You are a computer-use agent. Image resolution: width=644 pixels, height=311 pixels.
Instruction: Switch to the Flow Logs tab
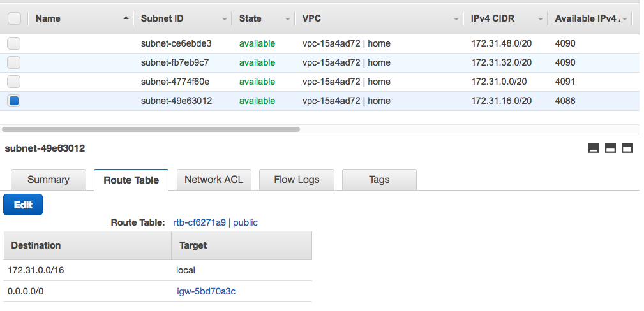[x=296, y=180]
